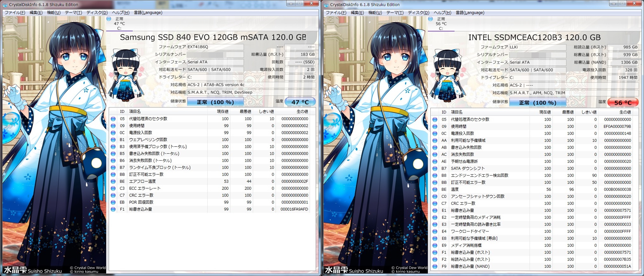The height and width of the screenshot is (276, 644).
Task: Click status orb for Intel row AB 書き込み失敗回数
Action: pos(435,147)
